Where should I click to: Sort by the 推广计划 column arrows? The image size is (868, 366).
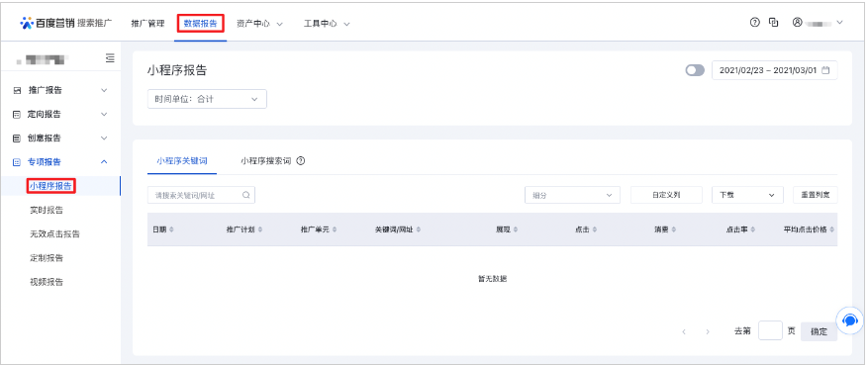click(260, 229)
